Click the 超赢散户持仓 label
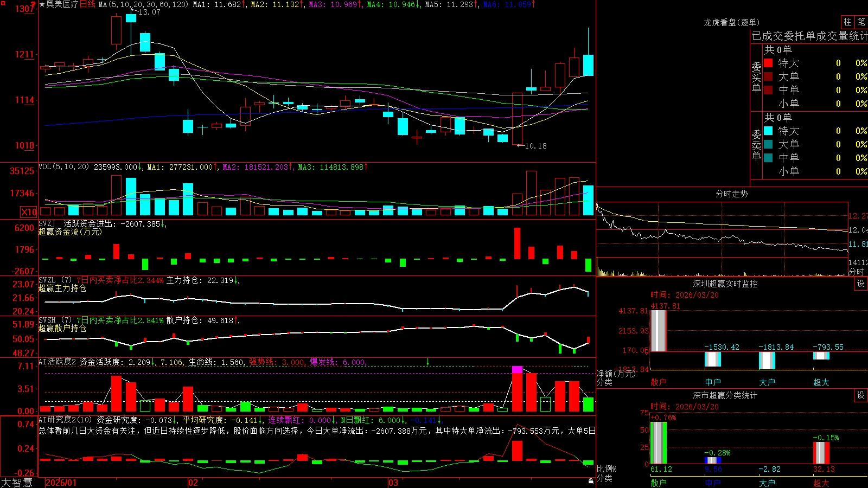Image resolution: width=868 pixels, height=488 pixels. pos(62,328)
